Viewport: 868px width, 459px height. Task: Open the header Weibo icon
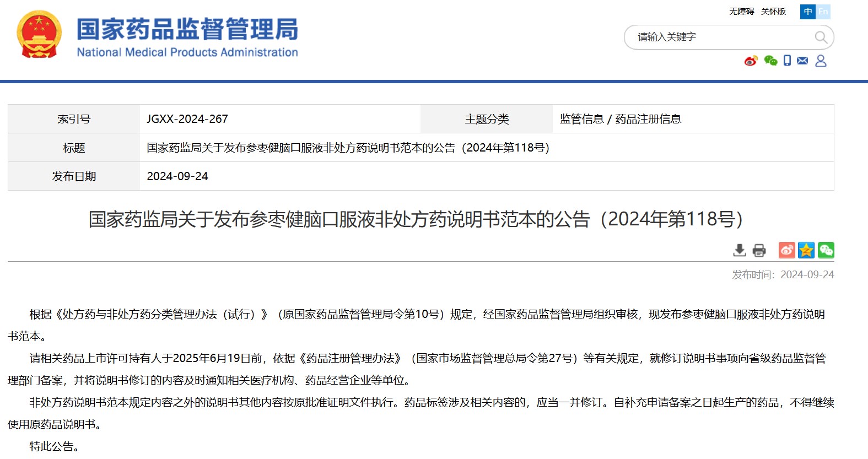[751, 61]
